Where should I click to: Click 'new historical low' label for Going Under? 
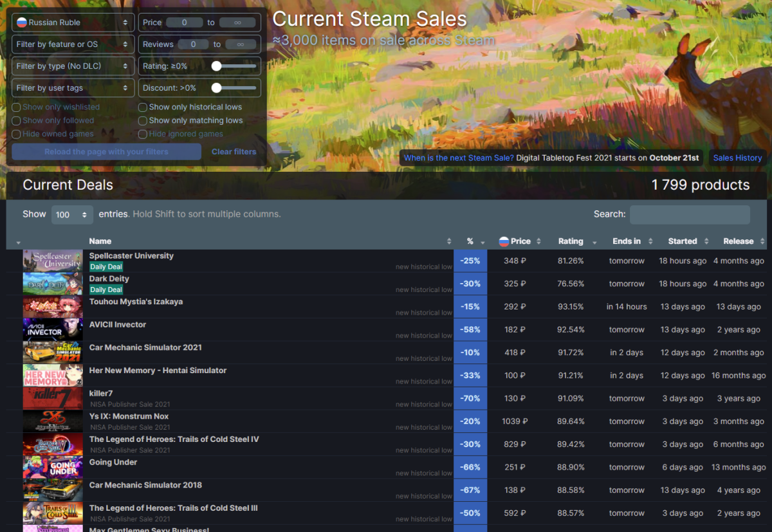coord(423,473)
